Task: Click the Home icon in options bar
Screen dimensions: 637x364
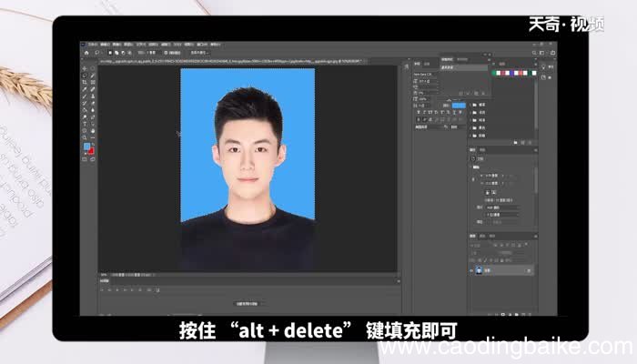Action: coord(86,53)
